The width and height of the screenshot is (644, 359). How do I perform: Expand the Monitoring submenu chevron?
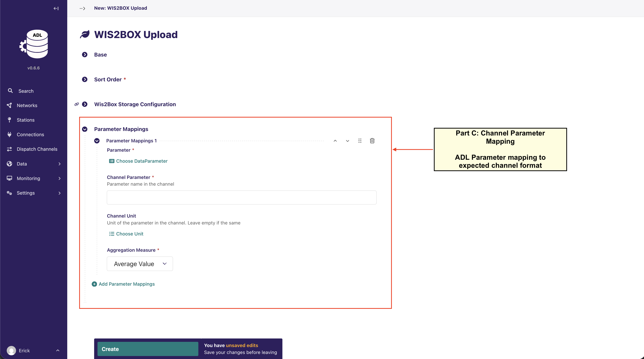[x=60, y=178]
